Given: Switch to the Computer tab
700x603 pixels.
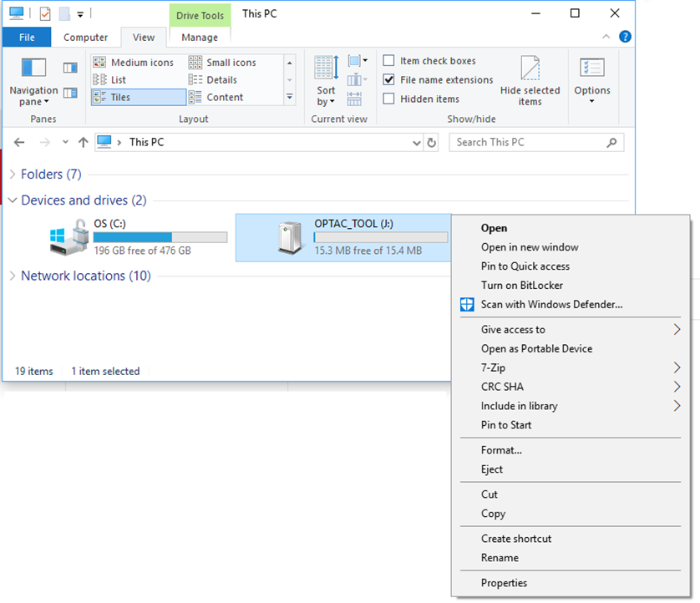Looking at the screenshot, I should coord(85,38).
